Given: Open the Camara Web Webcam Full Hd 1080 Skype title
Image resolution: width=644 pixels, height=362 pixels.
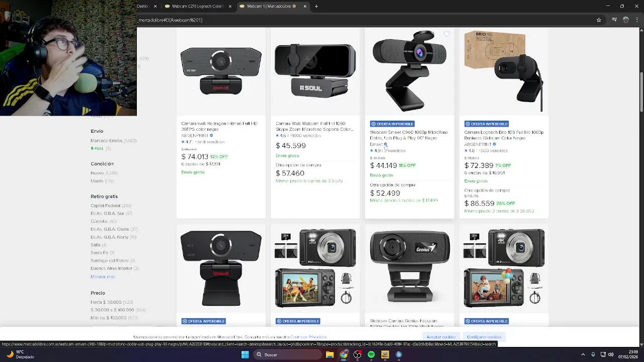Looking at the screenshot, I should [x=314, y=126].
